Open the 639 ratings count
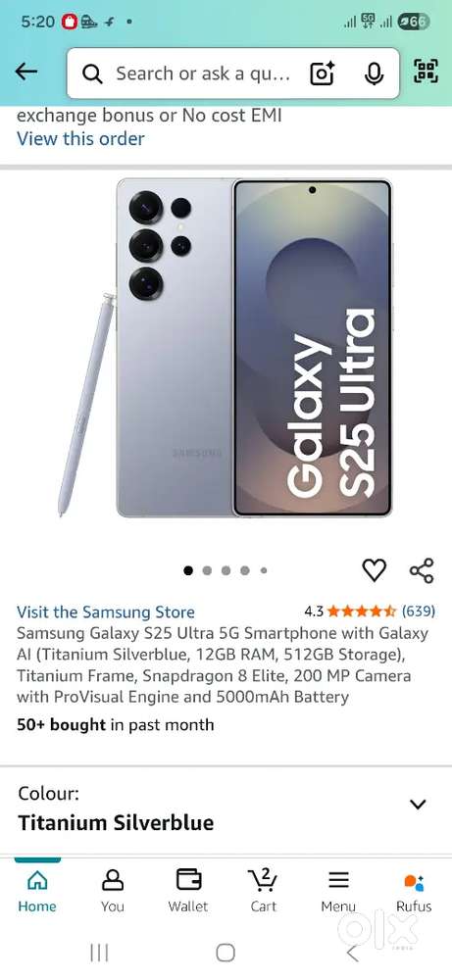Screen dimensions: 452x980 click(419, 611)
